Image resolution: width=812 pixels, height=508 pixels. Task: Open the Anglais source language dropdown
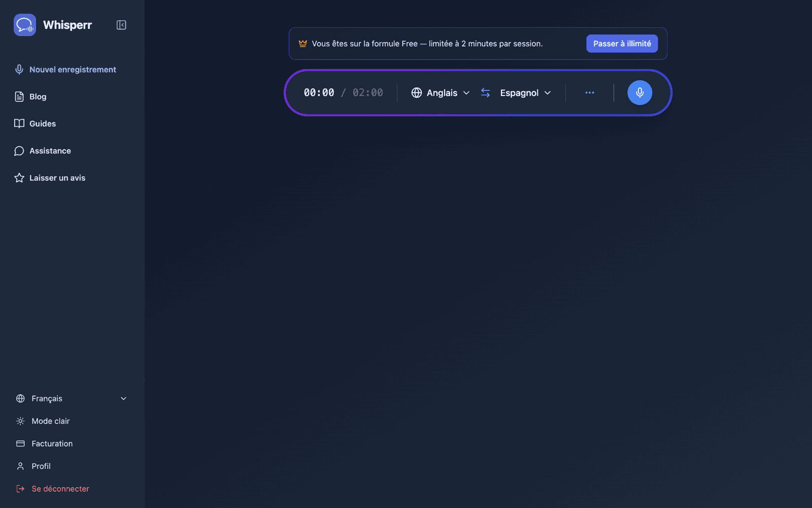[x=441, y=92]
